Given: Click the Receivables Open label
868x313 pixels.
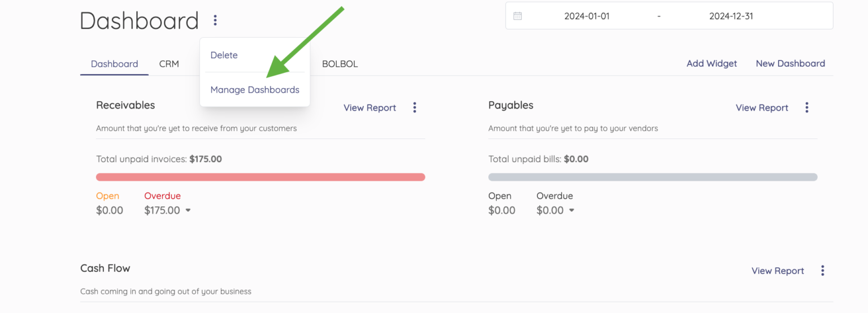Looking at the screenshot, I should coord(107,196).
